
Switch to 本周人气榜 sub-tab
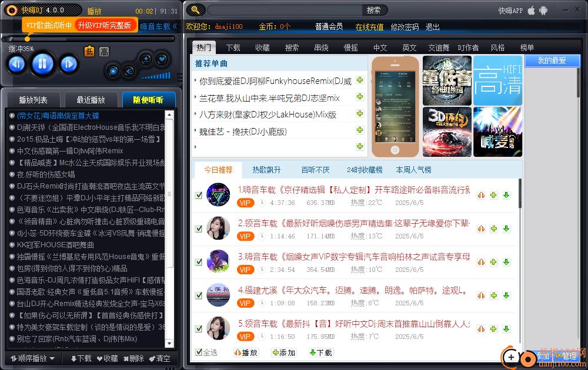[x=413, y=170]
